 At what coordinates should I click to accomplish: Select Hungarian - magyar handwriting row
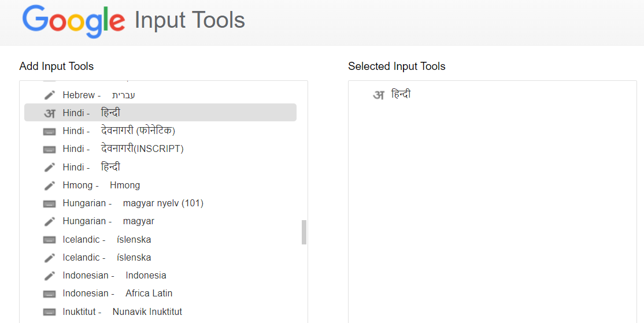160,221
